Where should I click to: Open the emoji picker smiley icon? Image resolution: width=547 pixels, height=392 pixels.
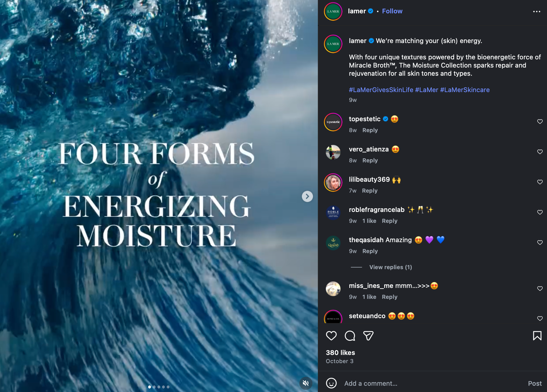pos(331,383)
